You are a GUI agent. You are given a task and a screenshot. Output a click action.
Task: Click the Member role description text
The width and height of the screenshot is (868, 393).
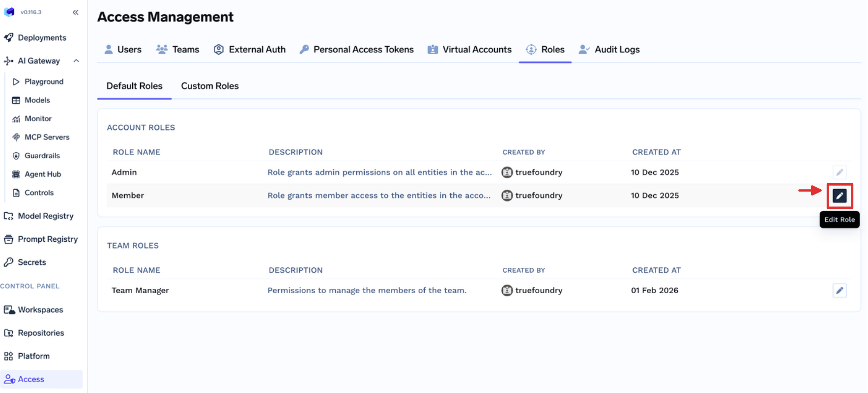(x=378, y=196)
